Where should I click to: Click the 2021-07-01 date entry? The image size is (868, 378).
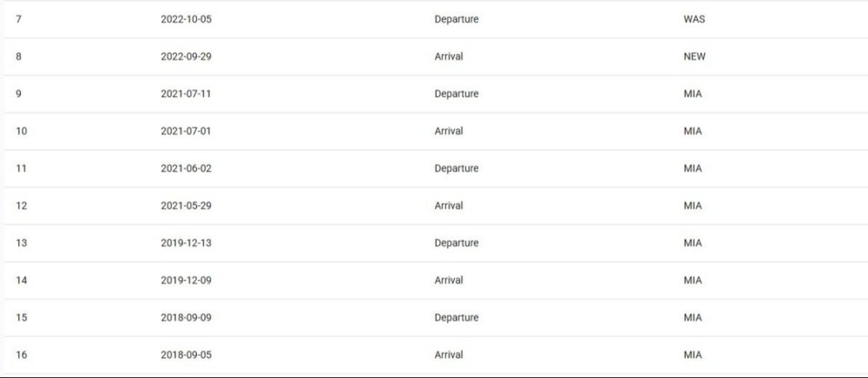coord(186,132)
